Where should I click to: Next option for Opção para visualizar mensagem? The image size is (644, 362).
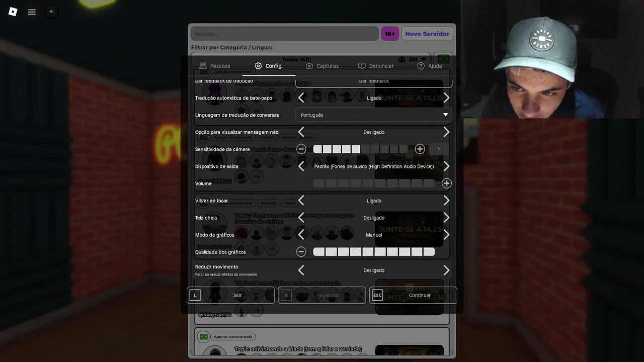click(x=446, y=132)
